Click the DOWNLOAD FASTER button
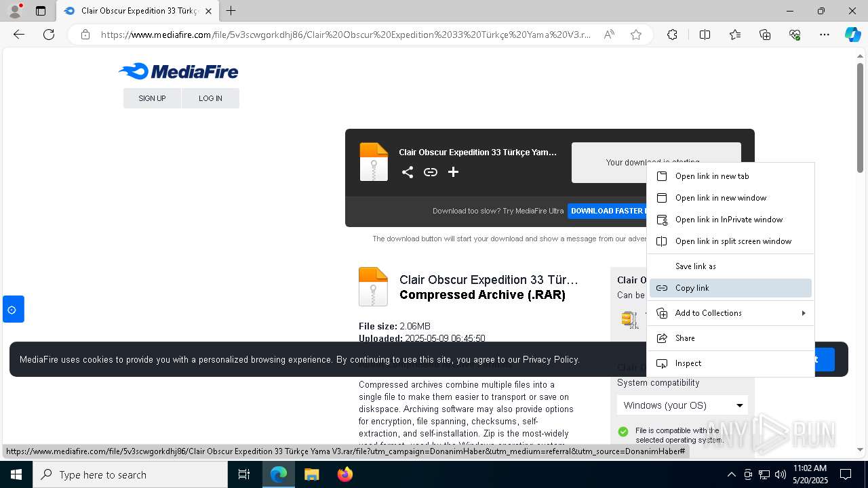The height and width of the screenshot is (488, 868). [607, 211]
